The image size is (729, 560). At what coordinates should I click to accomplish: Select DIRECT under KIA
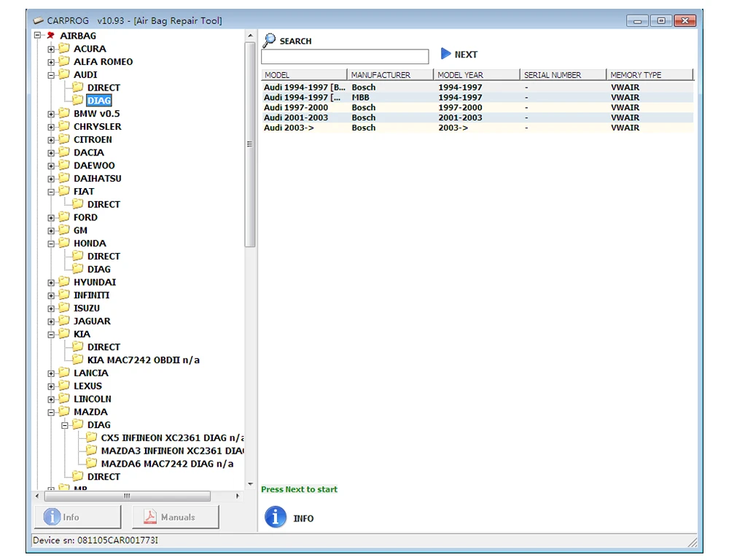pos(104,347)
